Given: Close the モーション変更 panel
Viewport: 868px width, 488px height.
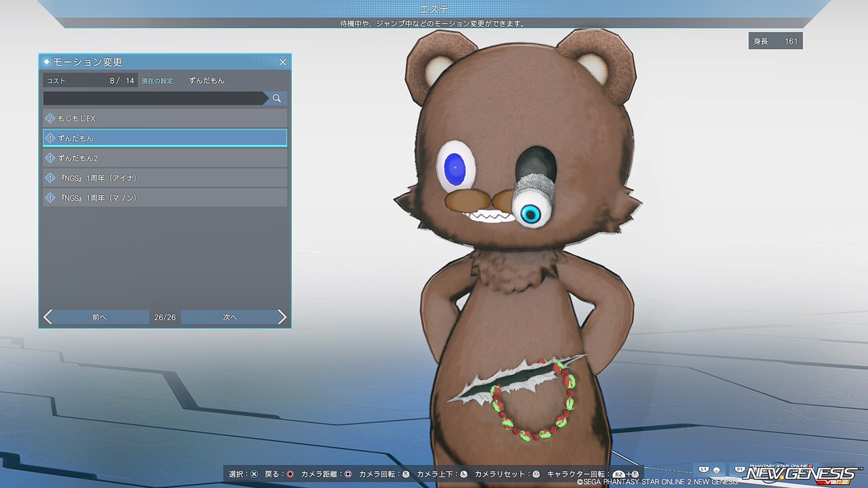Looking at the screenshot, I should click(x=282, y=62).
